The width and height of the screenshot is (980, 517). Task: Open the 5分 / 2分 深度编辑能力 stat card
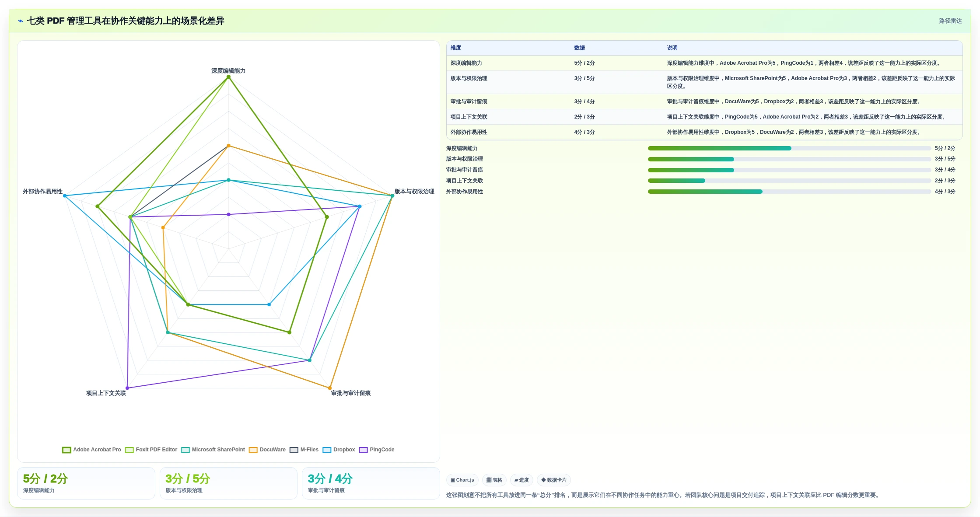pyautogui.click(x=86, y=483)
